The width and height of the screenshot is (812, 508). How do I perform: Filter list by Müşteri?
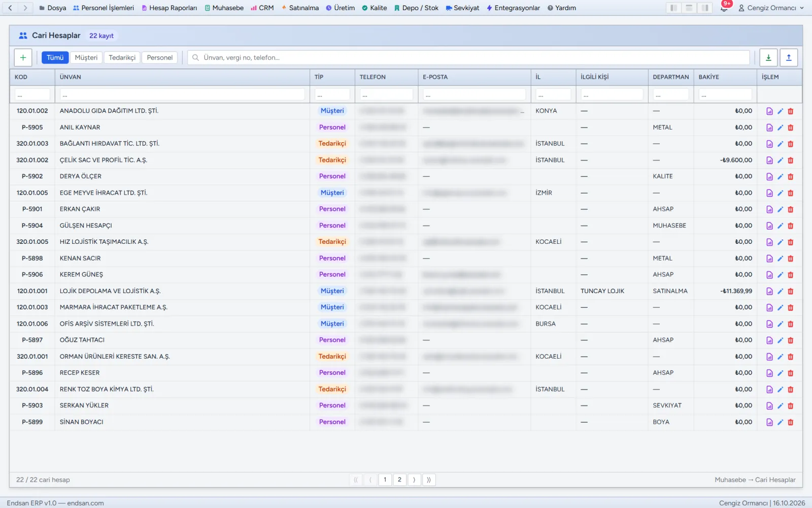coord(86,57)
